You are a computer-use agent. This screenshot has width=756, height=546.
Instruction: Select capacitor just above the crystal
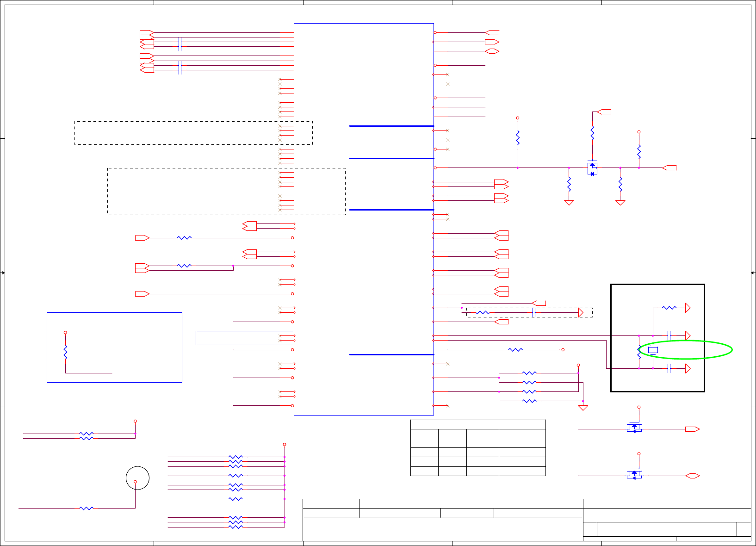pos(669,335)
